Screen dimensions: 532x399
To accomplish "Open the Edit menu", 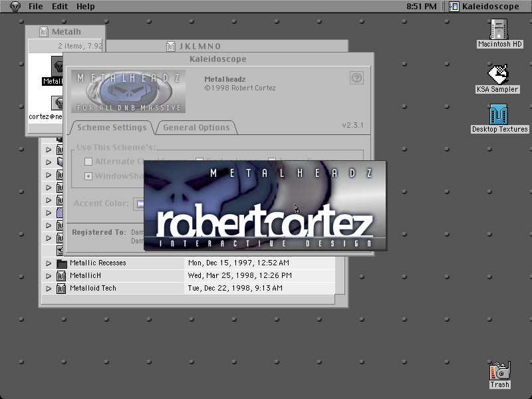I will click(60, 7).
